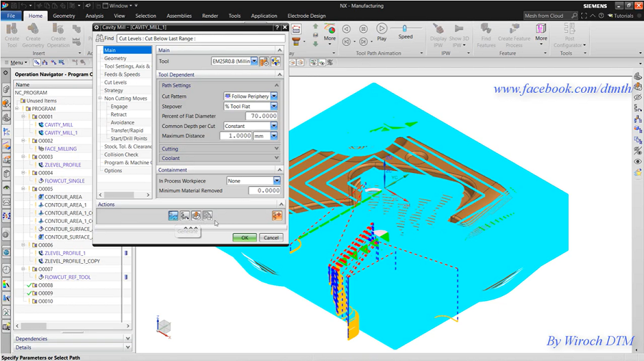
Task: Click the search icon beside Mesh from Cloud
Action: click(x=574, y=16)
